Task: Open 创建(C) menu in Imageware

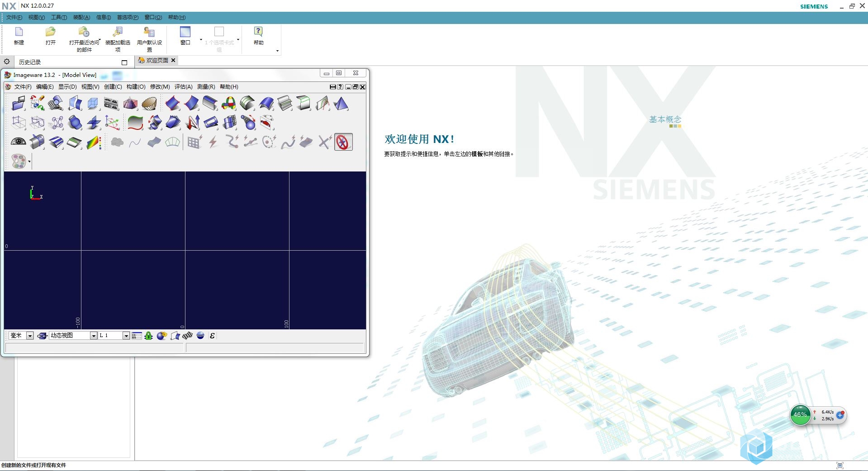Action: 113,87
